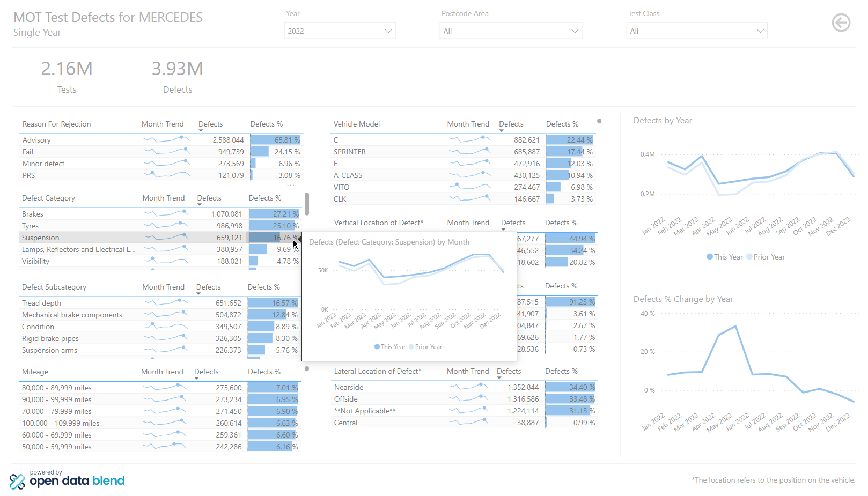868x496 pixels.
Task: Select the Fail rejection row
Action: [161, 152]
